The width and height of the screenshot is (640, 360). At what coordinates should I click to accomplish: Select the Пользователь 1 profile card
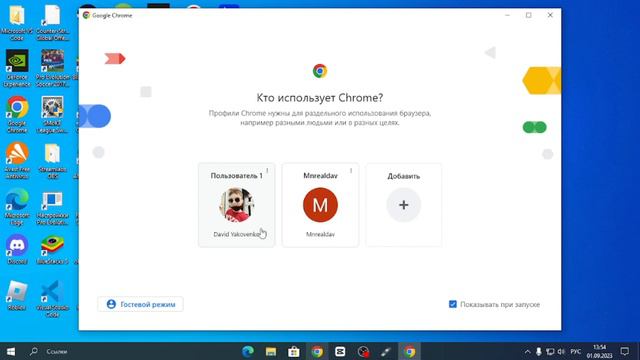[237, 205]
